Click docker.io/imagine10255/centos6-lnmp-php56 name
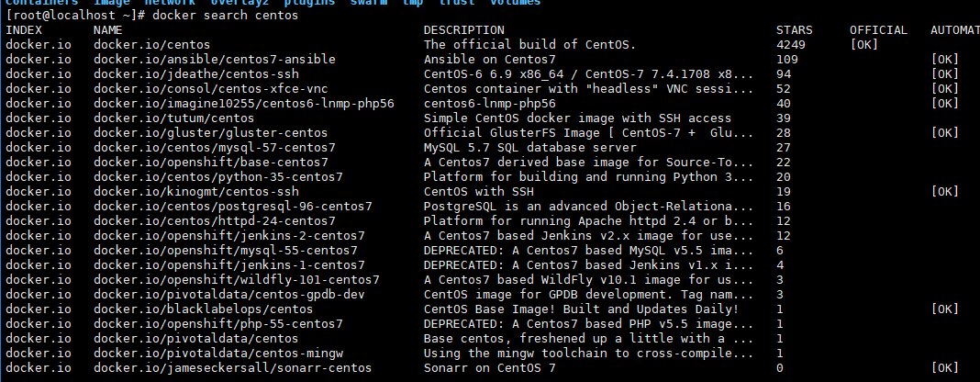The height and width of the screenshot is (382, 980). click(244, 103)
